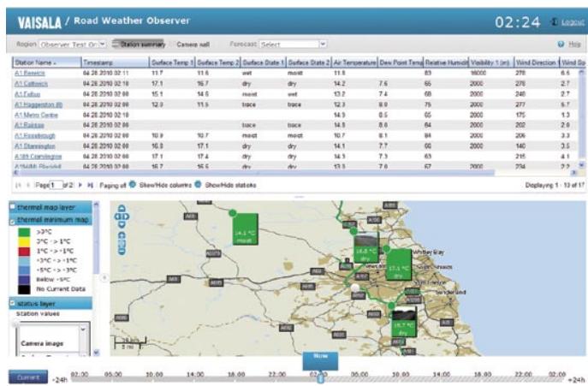Open the Help icon link

point(561,43)
